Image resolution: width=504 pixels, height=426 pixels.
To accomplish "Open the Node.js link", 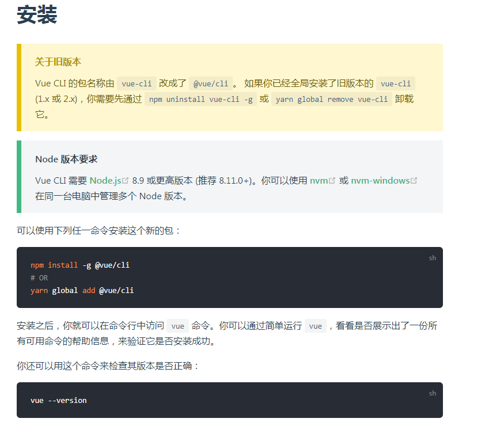I will point(105,181).
